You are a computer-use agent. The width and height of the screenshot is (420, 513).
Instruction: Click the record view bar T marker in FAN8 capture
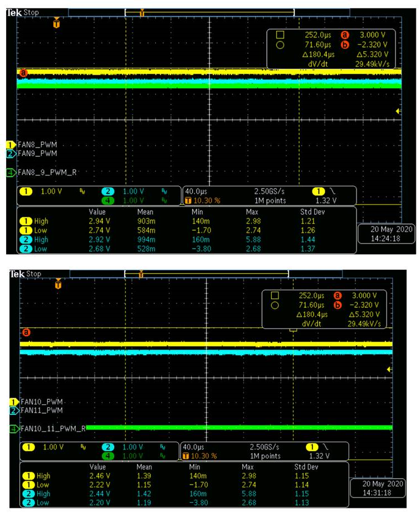click(x=142, y=13)
